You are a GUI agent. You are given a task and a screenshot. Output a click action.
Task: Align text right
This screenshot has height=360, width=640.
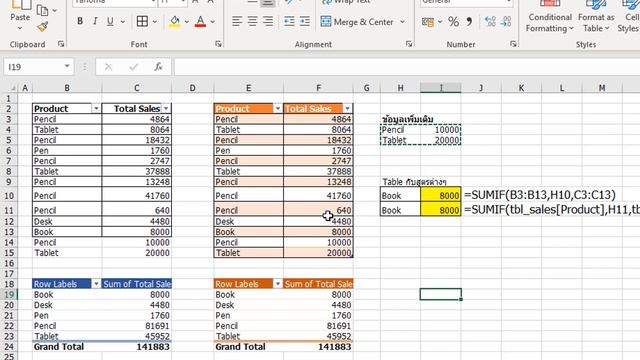coord(268,21)
